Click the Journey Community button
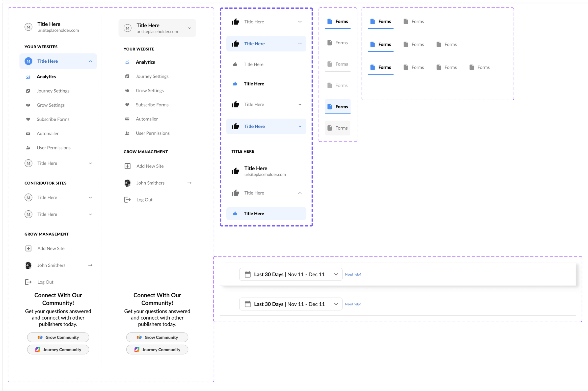The height and width of the screenshot is (391, 588). click(x=58, y=349)
